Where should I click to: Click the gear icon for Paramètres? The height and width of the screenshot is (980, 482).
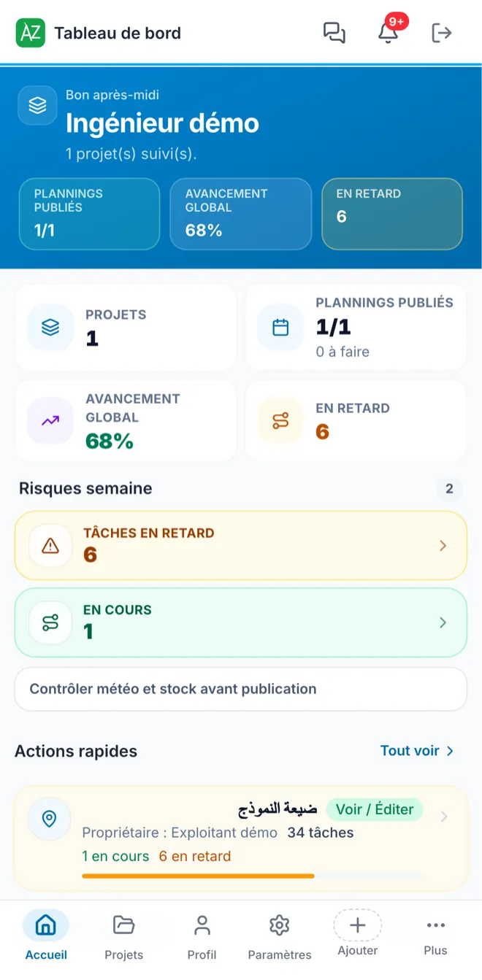(x=280, y=925)
